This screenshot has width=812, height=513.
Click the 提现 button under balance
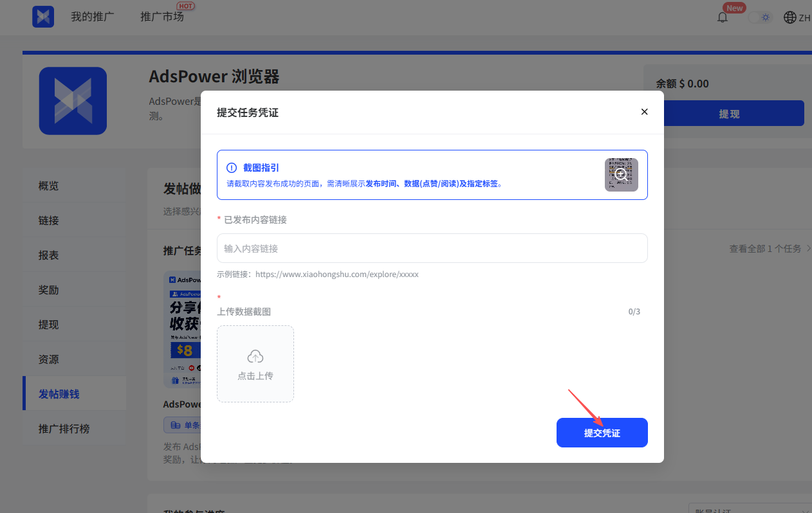tap(730, 114)
